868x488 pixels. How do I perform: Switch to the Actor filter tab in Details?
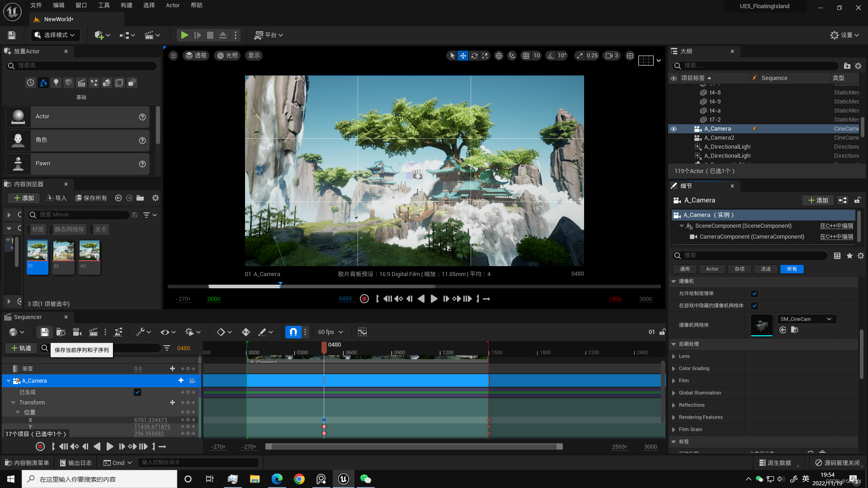(712, 269)
